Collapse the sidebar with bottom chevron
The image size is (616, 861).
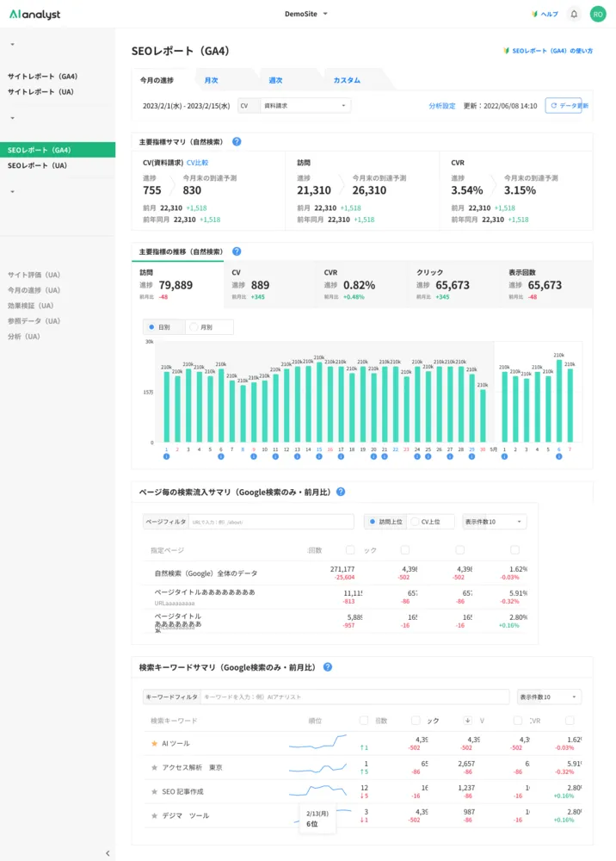pos(108,853)
